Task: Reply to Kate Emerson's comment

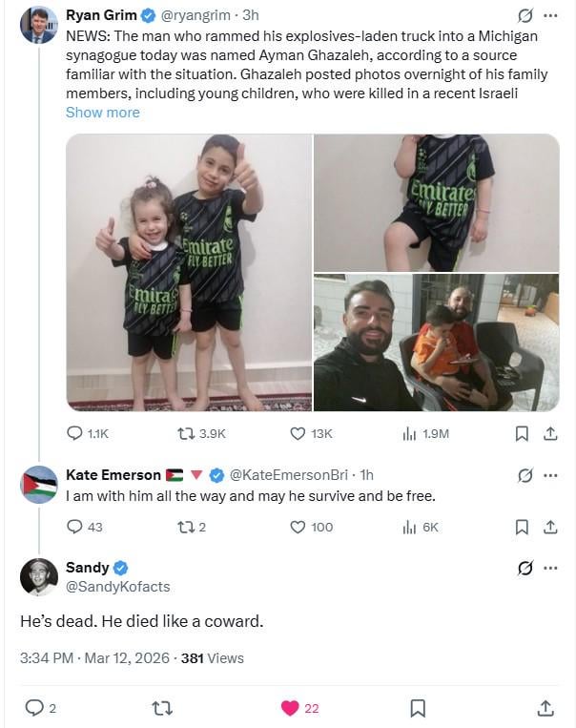Action: coord(76,527)
